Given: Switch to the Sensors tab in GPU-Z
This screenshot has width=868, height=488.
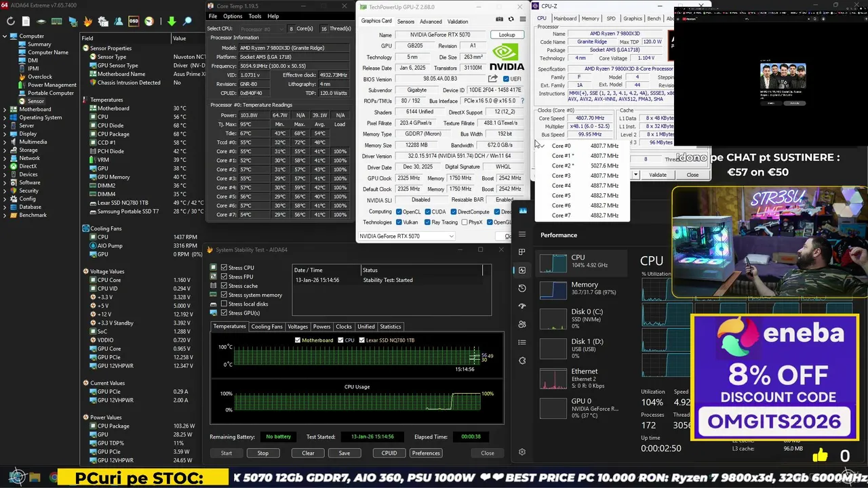Looking at the screenshot, I should (406, 21).
